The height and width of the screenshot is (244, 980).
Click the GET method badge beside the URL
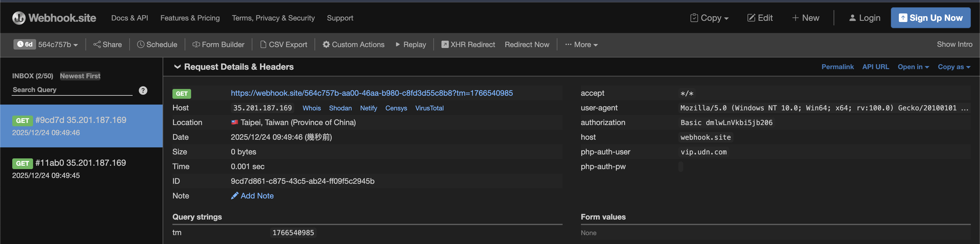182,94
